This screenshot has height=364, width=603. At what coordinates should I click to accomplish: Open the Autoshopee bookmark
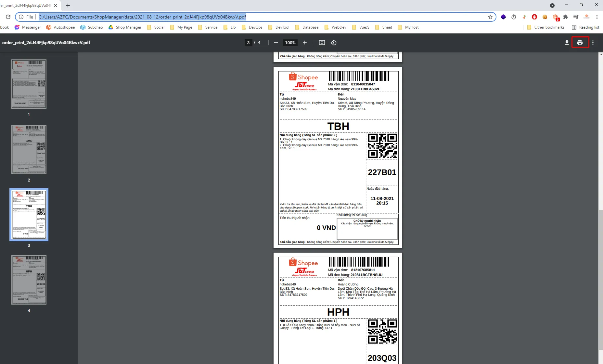click(x=60, y=27)
